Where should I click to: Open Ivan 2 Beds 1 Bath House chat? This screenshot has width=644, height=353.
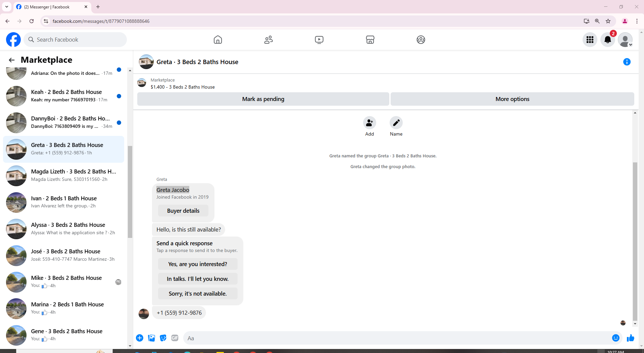coord(64,202)
